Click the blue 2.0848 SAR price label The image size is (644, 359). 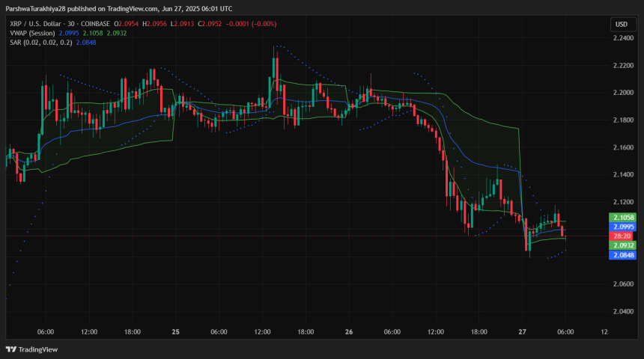pos(622,255)
